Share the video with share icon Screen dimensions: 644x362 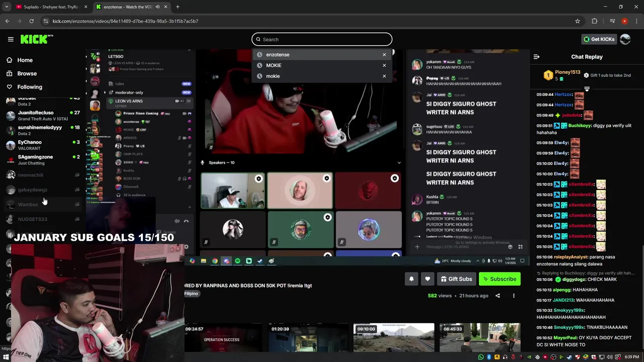(498, 296)
